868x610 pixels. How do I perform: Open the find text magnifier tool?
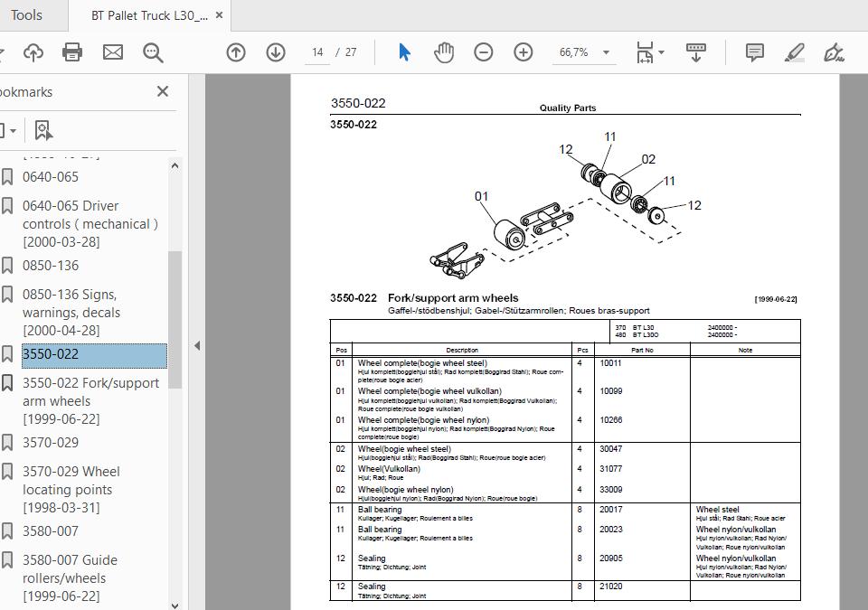[x=153, y=52]
